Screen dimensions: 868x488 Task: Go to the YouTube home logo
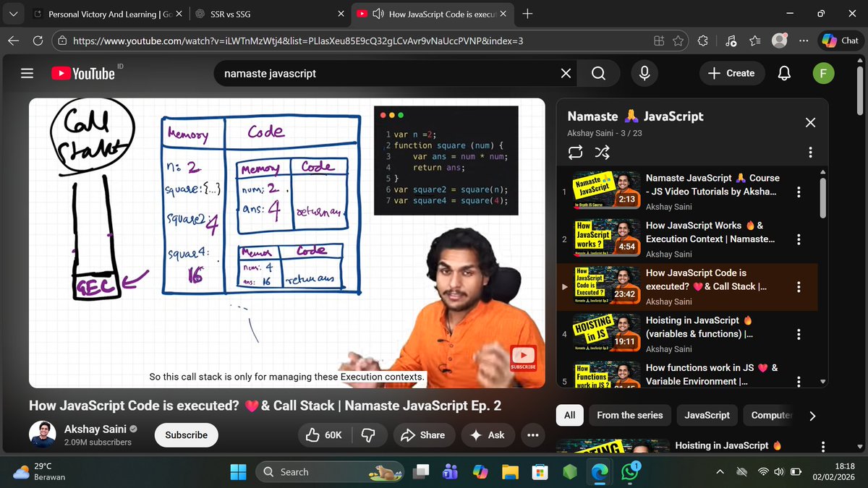click(83, 73)
